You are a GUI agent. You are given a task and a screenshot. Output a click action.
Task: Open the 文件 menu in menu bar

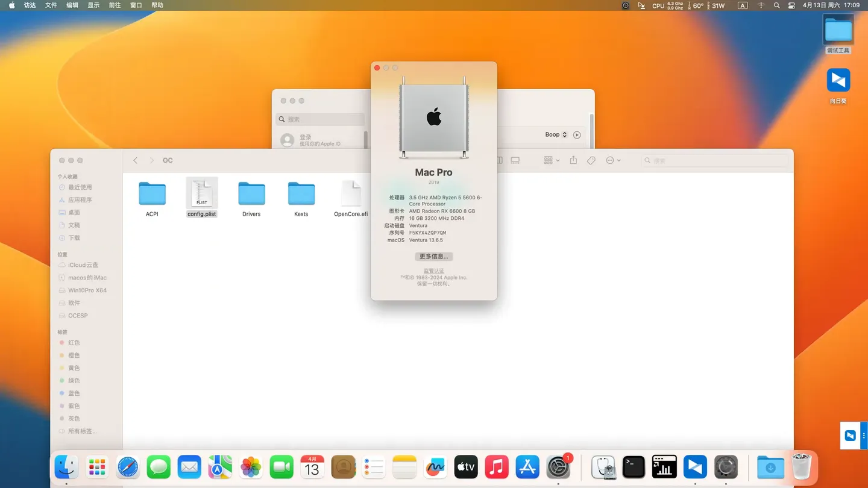(51, 5)
